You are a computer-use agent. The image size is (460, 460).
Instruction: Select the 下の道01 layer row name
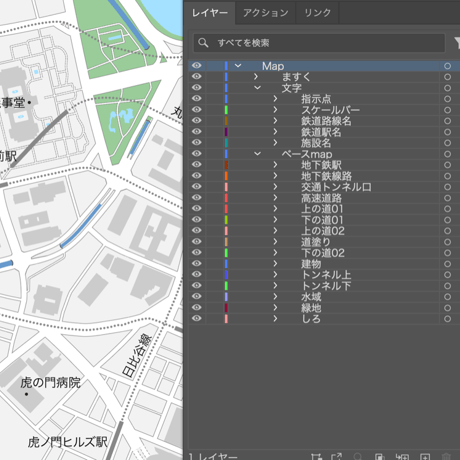[x=322, y=220]
